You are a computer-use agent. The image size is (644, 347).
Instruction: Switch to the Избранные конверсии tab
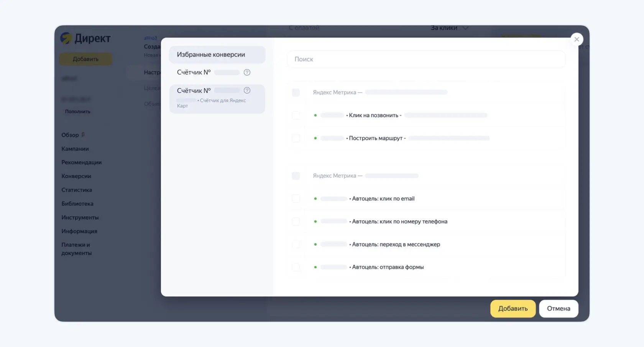click(x=217, y=55)
